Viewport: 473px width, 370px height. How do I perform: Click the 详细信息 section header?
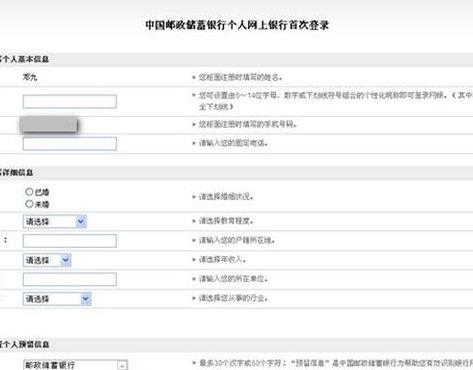(17, 173)
